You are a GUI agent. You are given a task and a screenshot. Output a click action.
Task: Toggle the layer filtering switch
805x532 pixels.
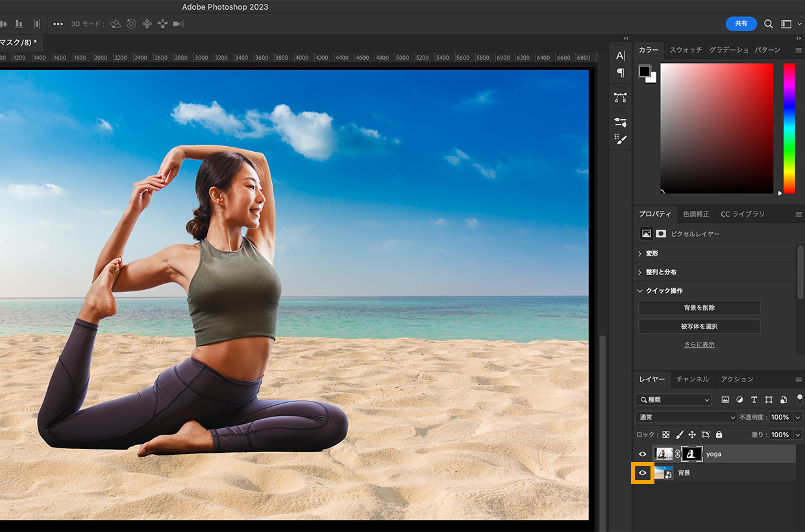pos(800,398)
